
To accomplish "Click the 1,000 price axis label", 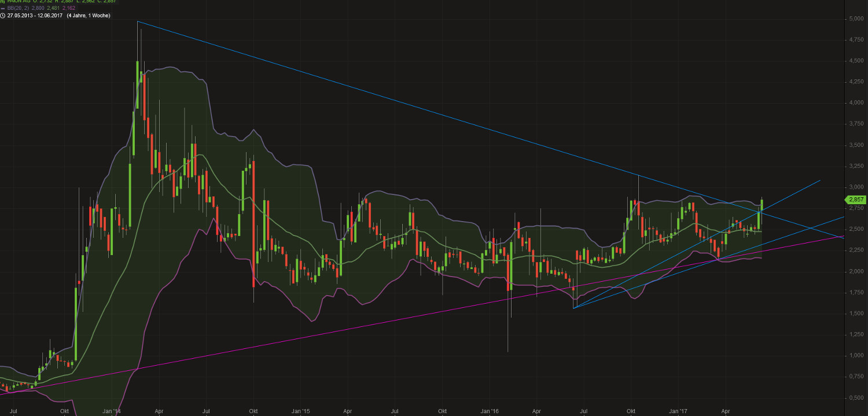I will [857, 355].
